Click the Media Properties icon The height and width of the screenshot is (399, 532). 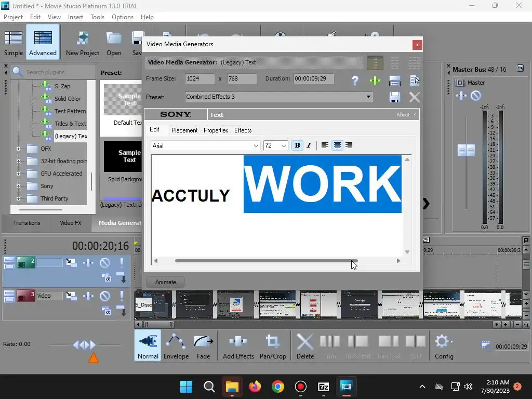pyautogui.click(x=414, y=81)
